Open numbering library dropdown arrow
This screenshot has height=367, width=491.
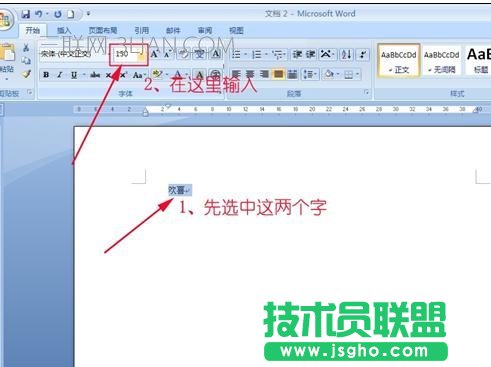pos(266,54)
